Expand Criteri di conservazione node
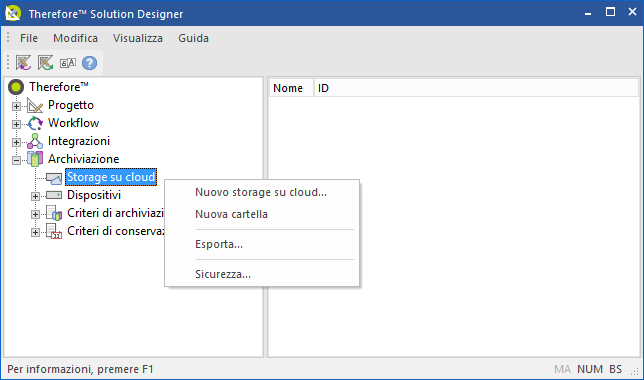The height and width of the screenshot is (380, 644). pyautogui.click(x=35, y=232)
